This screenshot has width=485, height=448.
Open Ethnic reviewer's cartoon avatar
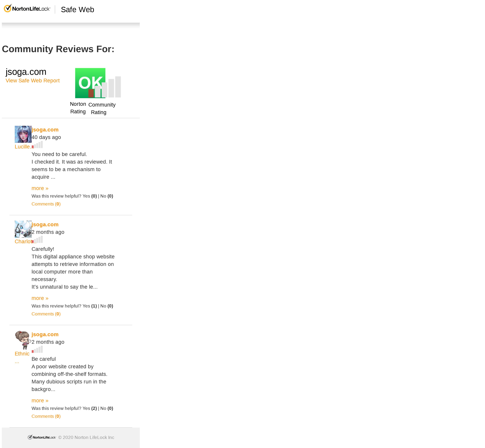pyautogui.click(x=23, y=340)
